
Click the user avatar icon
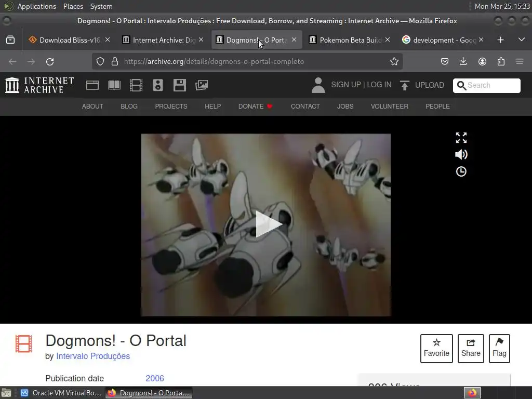point(318,85)
